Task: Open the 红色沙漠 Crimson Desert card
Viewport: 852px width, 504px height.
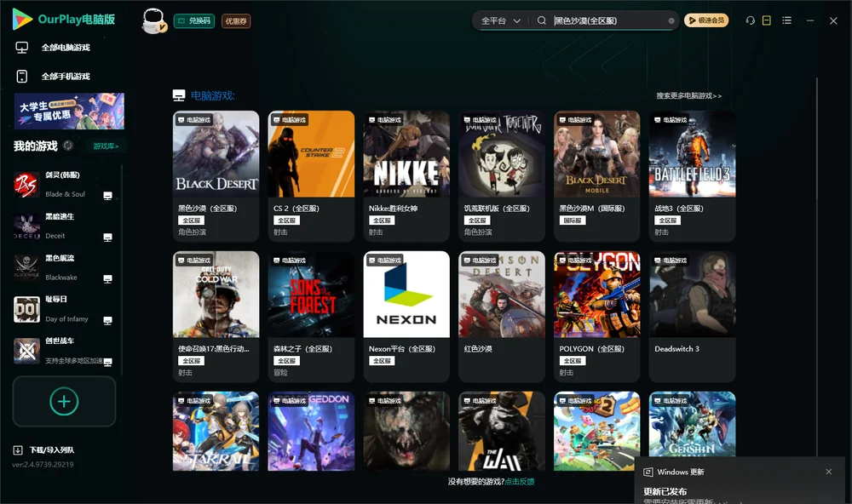Action: click(502, 316)
